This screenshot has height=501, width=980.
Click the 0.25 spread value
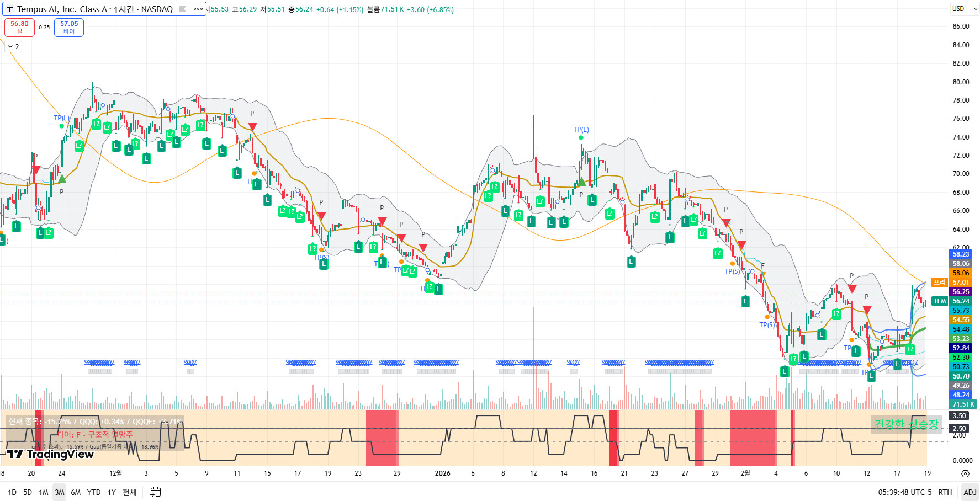pyautogui.click(x=44, y=27)
